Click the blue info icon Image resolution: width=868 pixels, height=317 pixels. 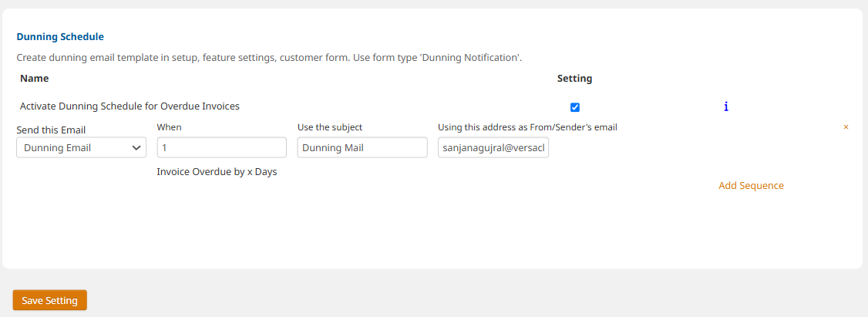pyautogui.click(x=725, y=106)
